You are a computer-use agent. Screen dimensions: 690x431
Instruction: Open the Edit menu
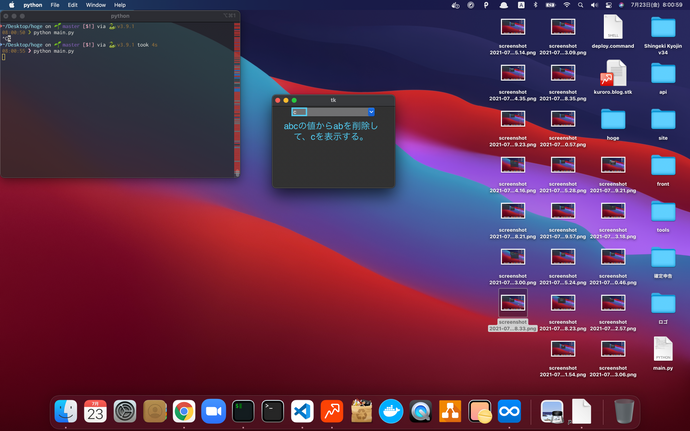tap(73, 5)
